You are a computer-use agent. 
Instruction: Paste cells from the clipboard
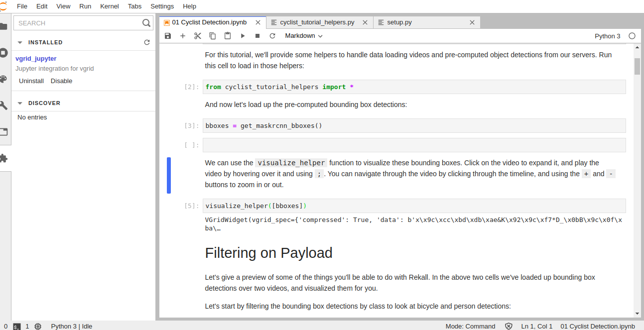click(x=228, y=36)
